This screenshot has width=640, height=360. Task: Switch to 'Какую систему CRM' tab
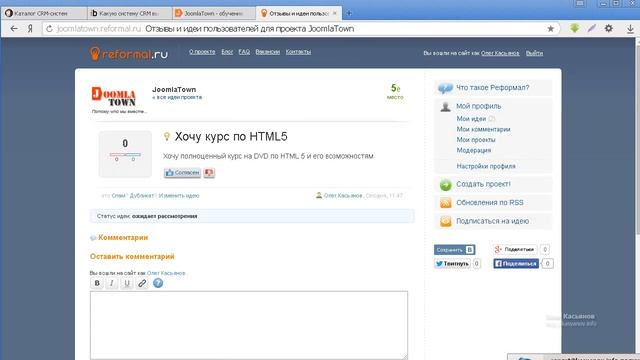tap(129, 13)
